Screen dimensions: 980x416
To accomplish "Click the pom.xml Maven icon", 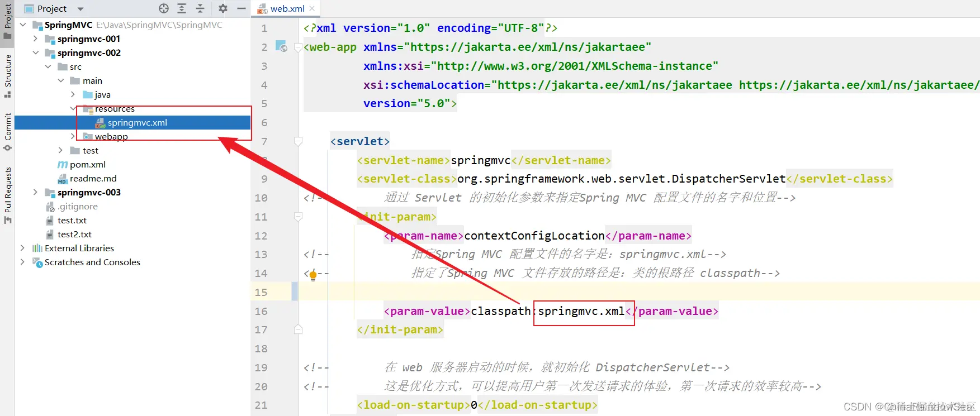I will pyautogui.click(x=63, y=164).
